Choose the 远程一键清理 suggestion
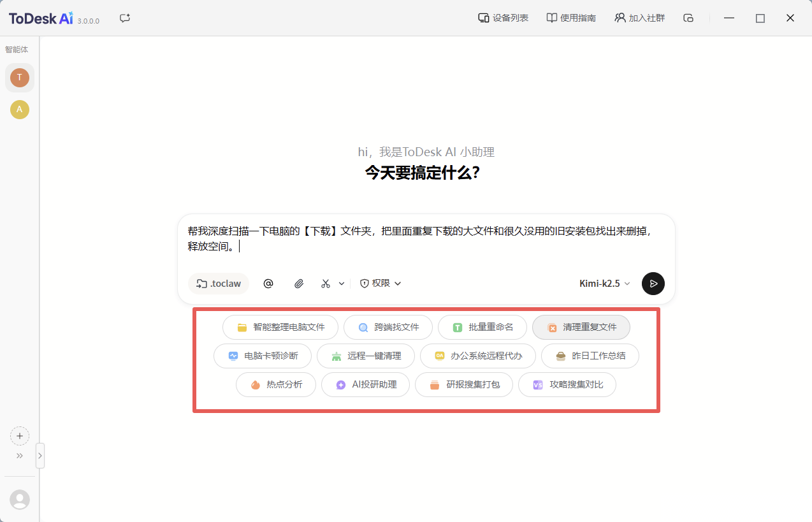812x522 pixels. (366, 356)
